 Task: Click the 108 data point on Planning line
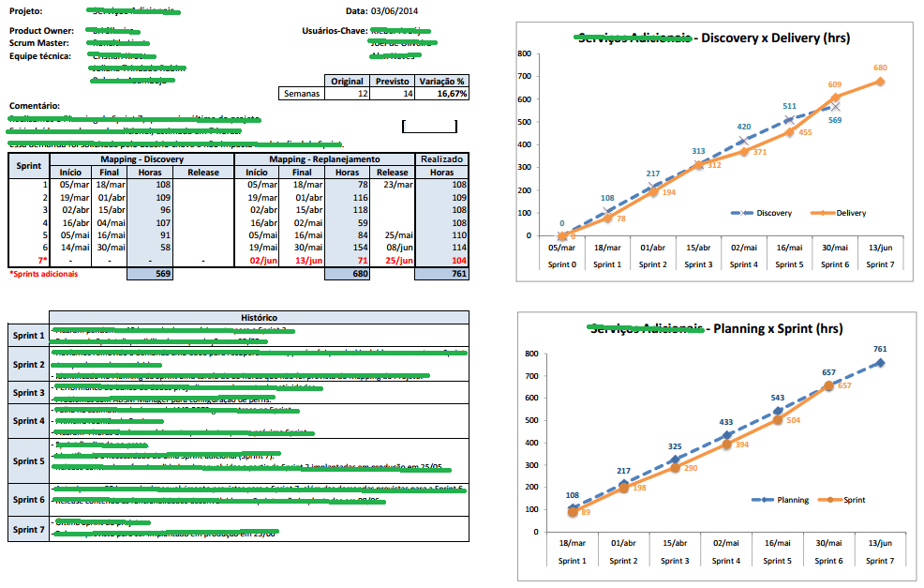point(573,508)
